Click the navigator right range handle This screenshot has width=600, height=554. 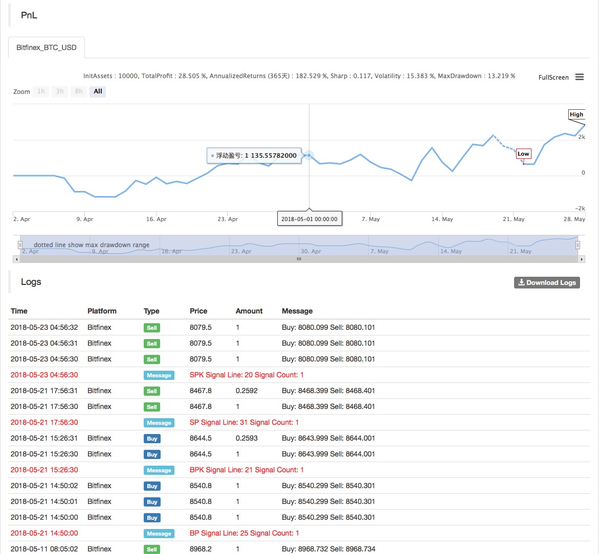coord(578,244)
